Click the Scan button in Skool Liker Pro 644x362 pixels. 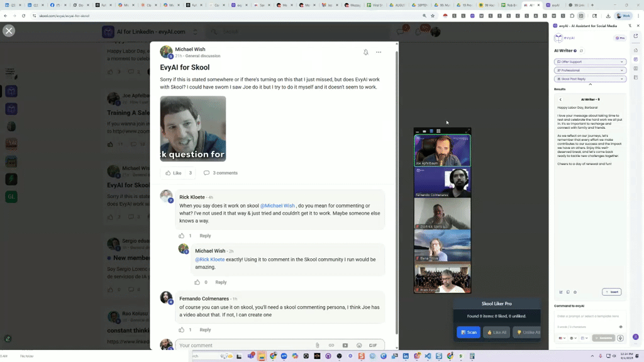(x=468, y=332)
